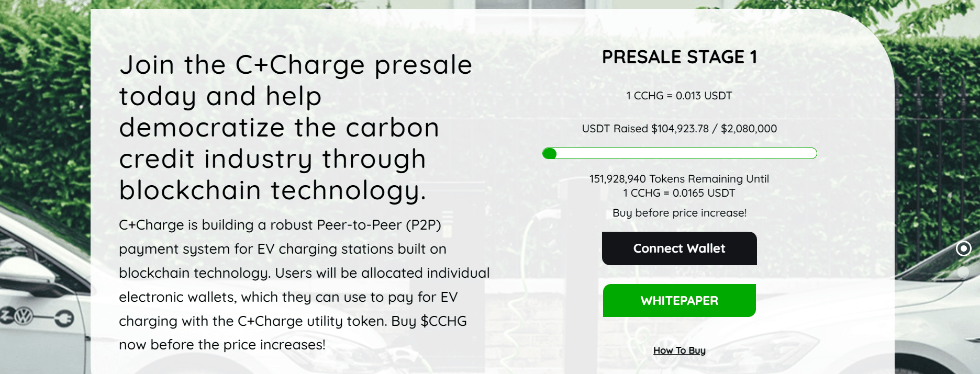Jump to the second section navigation dot
Viewport: 980px width, 374px height.
point(963,272)
